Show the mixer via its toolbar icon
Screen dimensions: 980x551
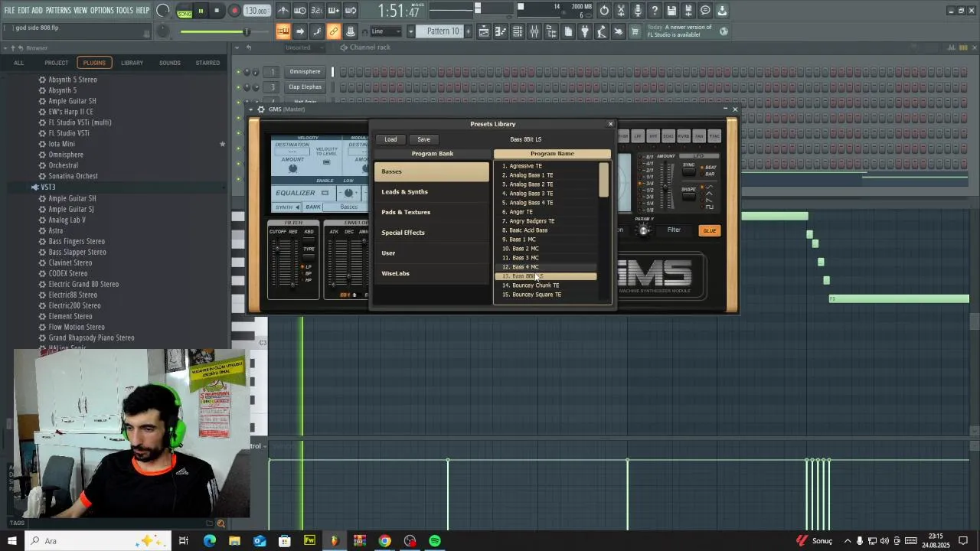click(534, 31)
